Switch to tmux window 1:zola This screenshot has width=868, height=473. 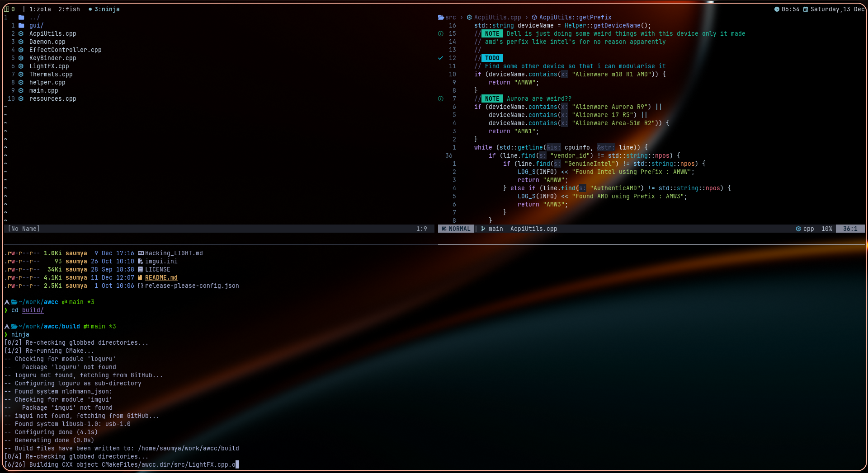tap(40, 9)
